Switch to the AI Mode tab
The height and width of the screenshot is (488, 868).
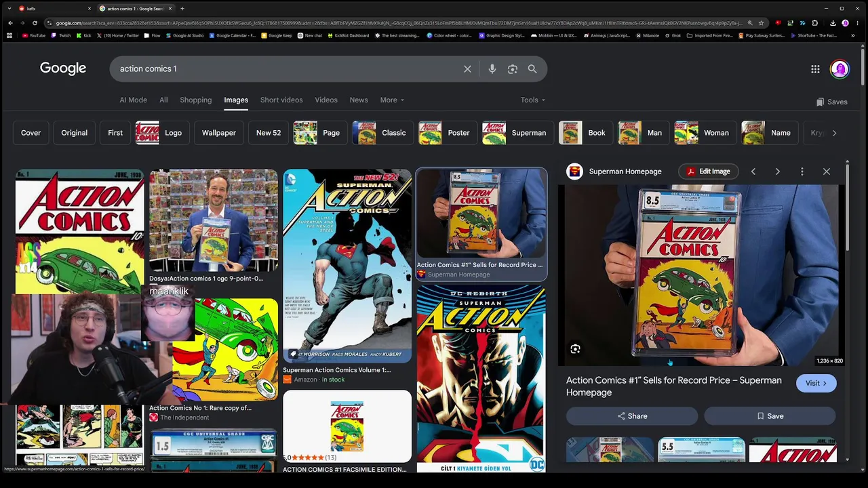click(133, 100)
